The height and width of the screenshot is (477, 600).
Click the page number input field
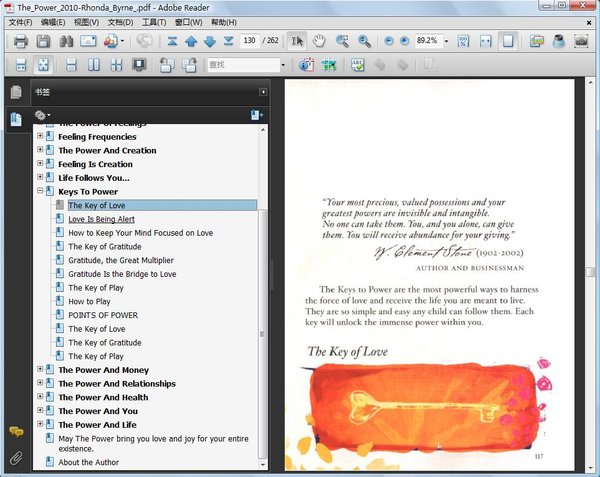(x=249, y=41)
